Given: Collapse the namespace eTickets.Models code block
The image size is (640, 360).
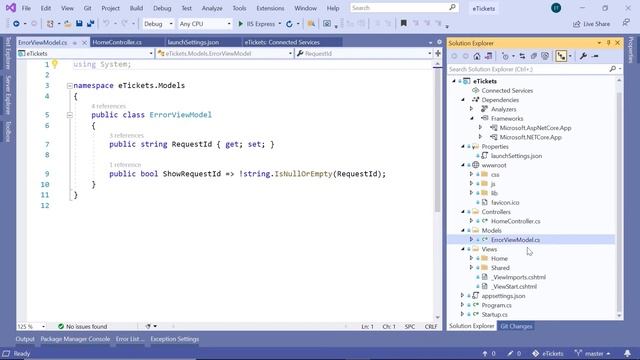Looking at the screenshot, I should point(69,85).
